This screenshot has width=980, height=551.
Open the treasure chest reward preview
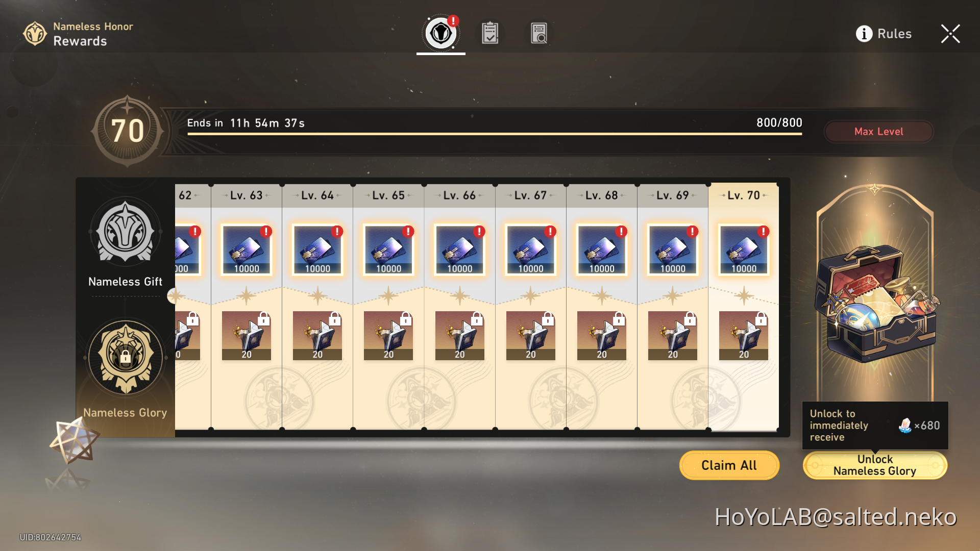[876, 304]
